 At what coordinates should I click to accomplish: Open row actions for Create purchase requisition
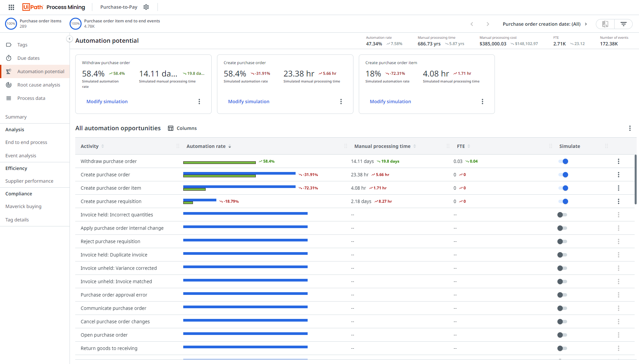[x=618, y=201]
